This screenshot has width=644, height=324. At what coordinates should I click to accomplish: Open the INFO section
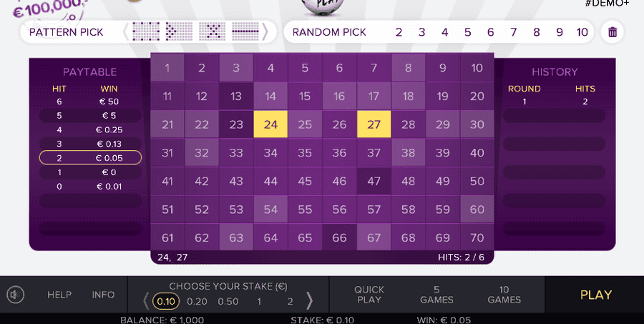pos(103,295)
